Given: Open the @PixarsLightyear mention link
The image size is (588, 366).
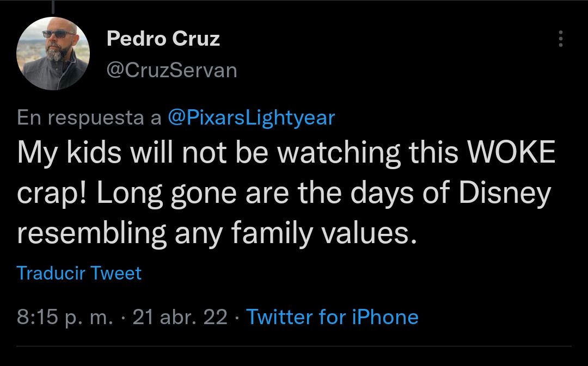Looking at the screenshot, I should 251,117.
